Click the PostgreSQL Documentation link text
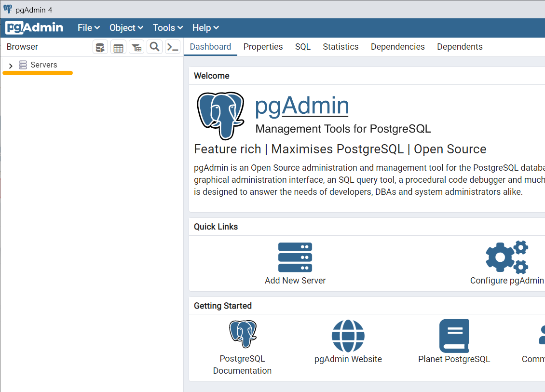Image resolution: width=545 pixels, height=392 pixels. [x=242, y=365]
